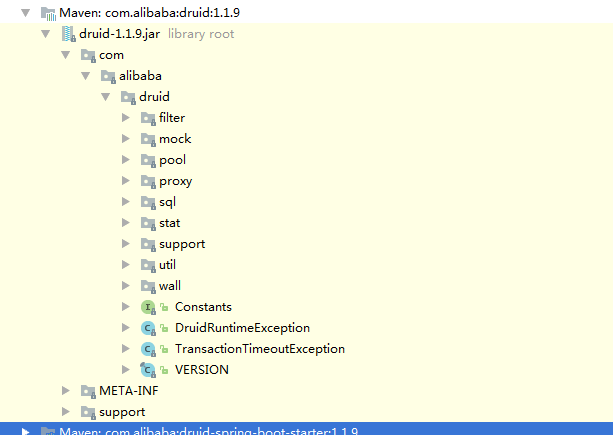This screenshot has width=613, height=435.
Task: Select the Constants interface label
Action: point(203,307)
